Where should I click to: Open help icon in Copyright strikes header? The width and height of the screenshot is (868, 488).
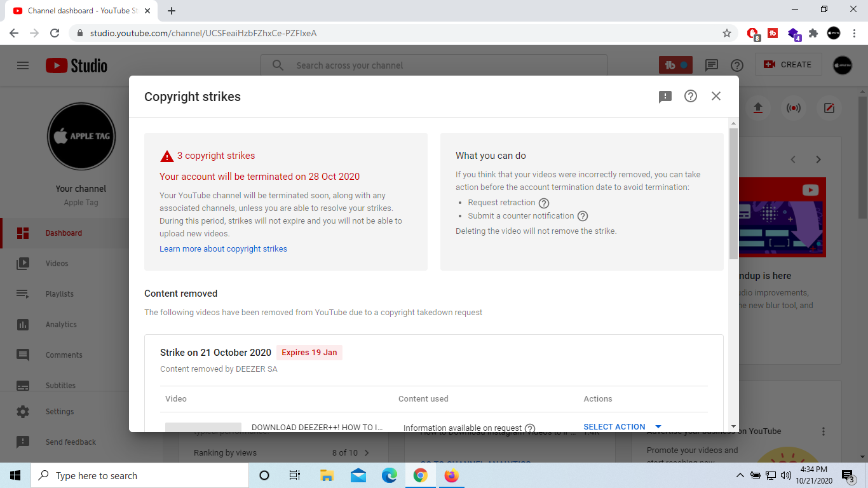[691, 96]
